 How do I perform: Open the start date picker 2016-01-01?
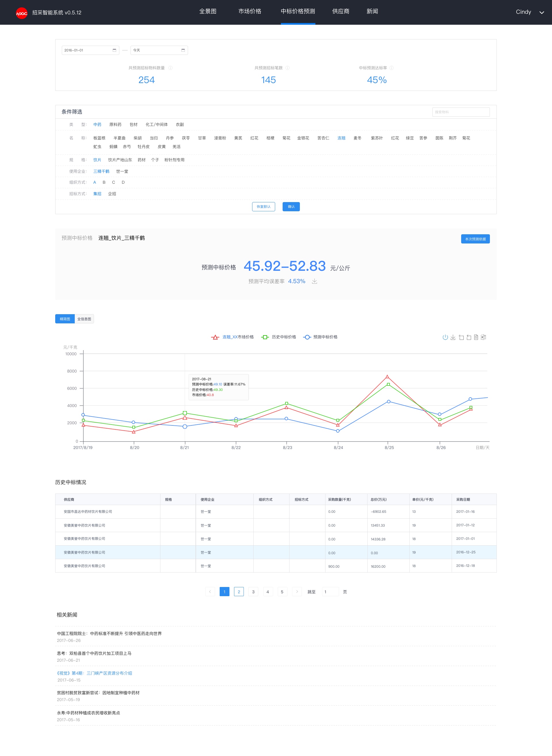pos(90,50)
